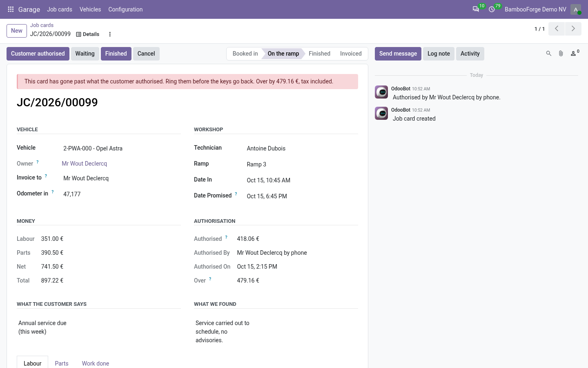Go to the previous record arrow
Screen dimensions: 588x368
(x=557, y=29)
